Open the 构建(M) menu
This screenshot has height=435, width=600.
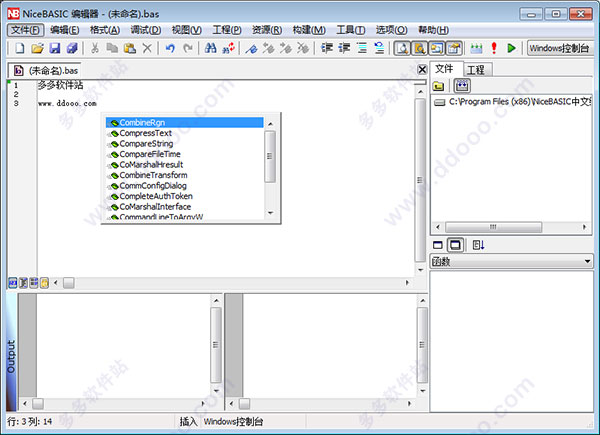[309, 30]
